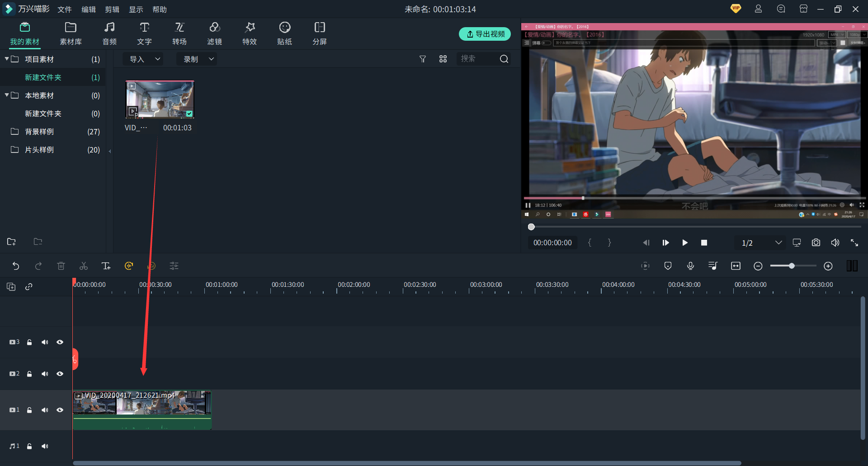
Task: Switch to the 转场 transitions tab
Action: coord(179,34)
